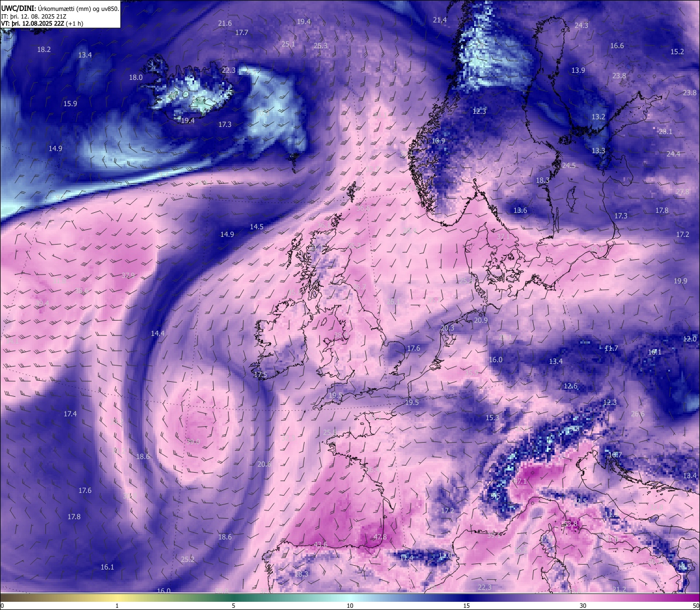Click the 18.2 value label
700x610 pixels.
coord(44,50)
